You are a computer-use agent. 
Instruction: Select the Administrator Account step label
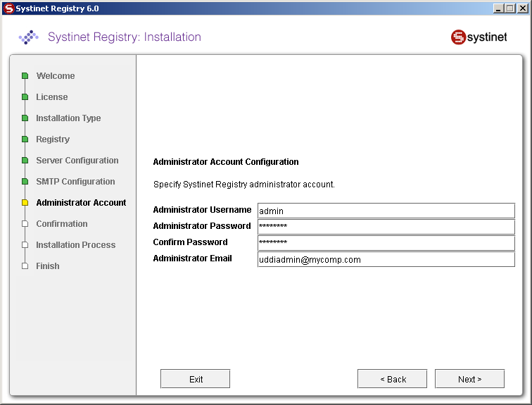click(x=81, y=203)
